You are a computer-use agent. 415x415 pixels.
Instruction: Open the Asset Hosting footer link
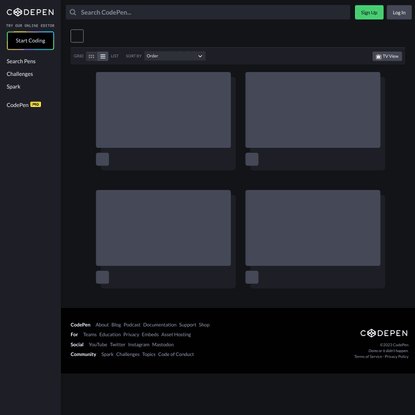(176, 334)
